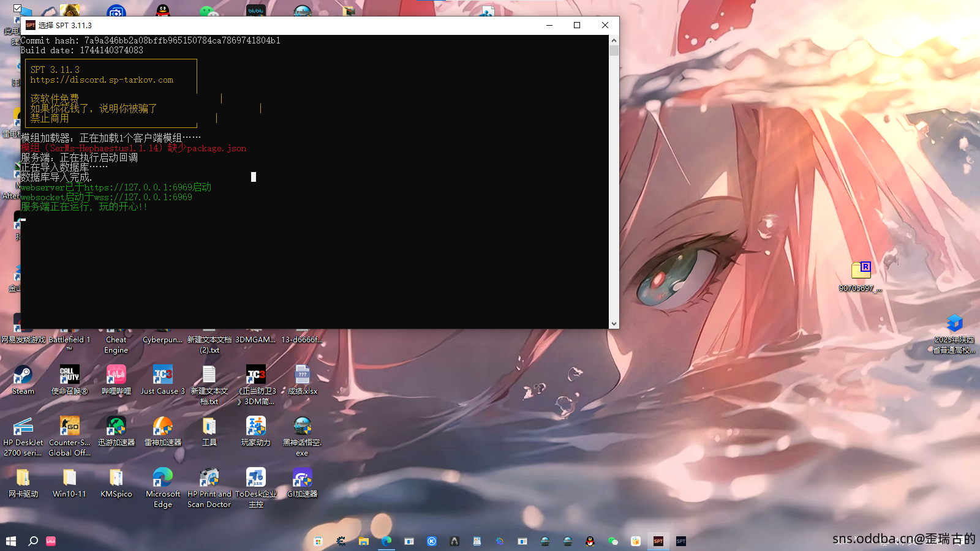
Task: Select the 新建文本文档 (2).txt label
Action: pos(209,345)
